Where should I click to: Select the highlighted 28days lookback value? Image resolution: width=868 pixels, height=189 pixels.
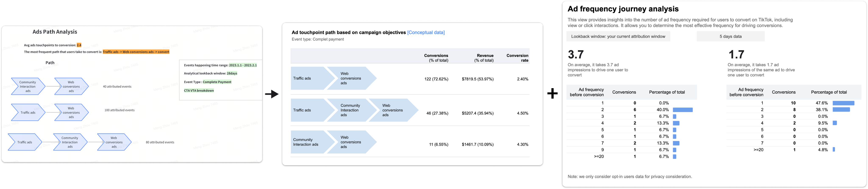pyautogui.click(x=232, y=73)
